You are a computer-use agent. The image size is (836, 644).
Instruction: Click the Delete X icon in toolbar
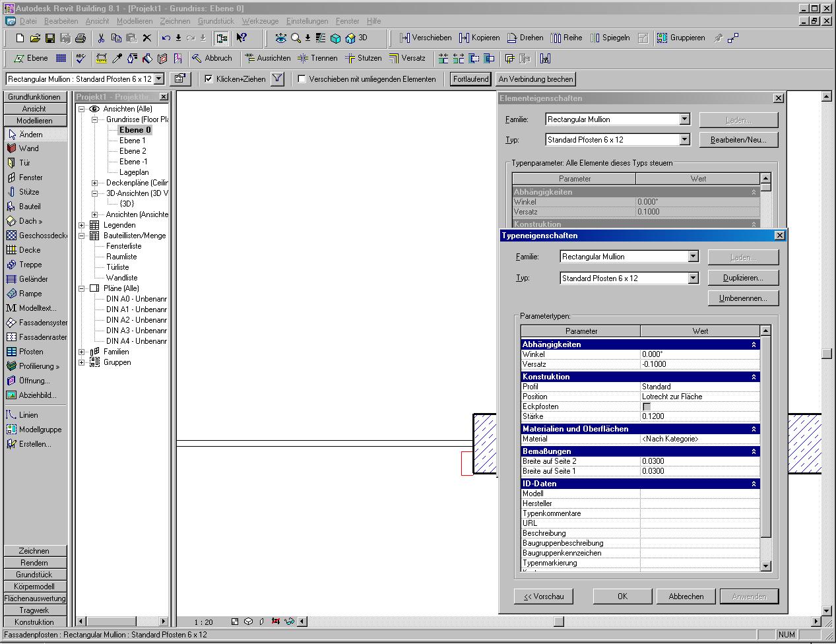click(147, 38)
